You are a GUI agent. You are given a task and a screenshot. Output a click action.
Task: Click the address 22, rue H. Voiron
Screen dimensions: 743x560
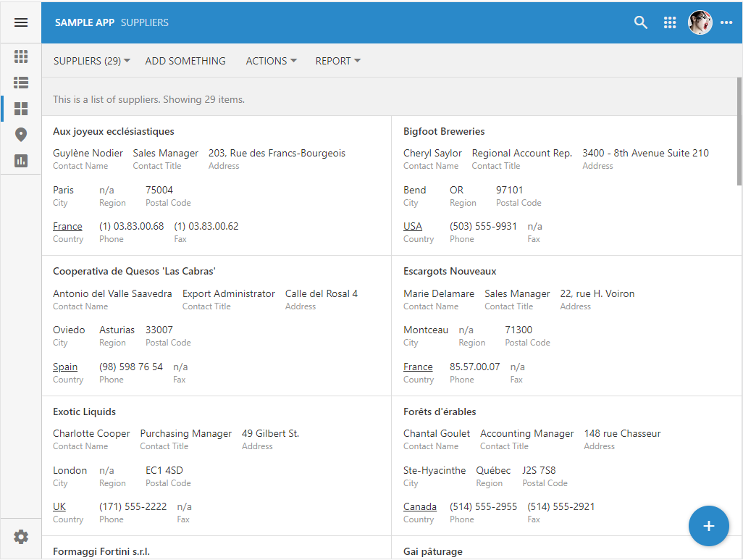pyautogui.click(x=597, y=293)
